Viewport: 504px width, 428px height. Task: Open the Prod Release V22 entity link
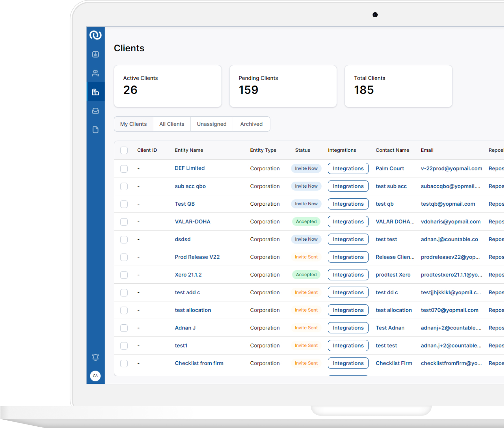click(x=197, y=257)
